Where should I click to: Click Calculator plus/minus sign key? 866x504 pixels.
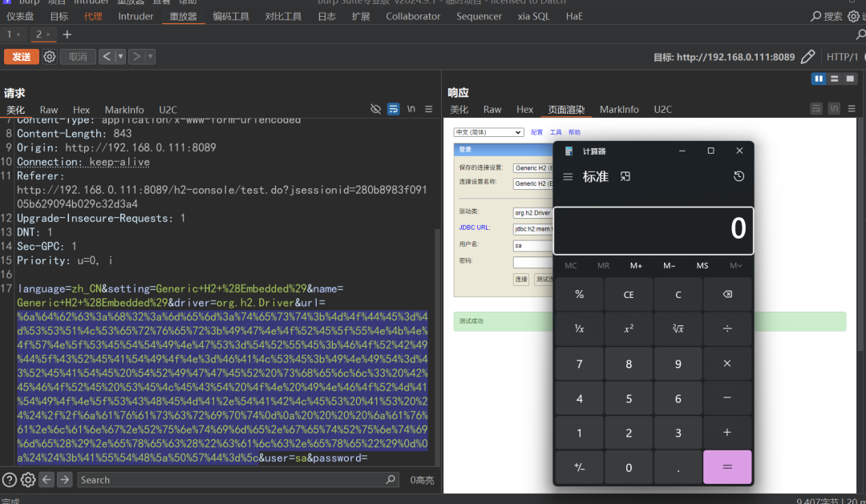tap(580, 467)
